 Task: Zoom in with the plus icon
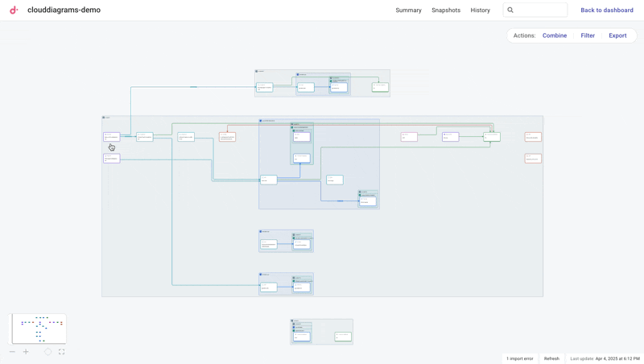(x=26, y=352)
